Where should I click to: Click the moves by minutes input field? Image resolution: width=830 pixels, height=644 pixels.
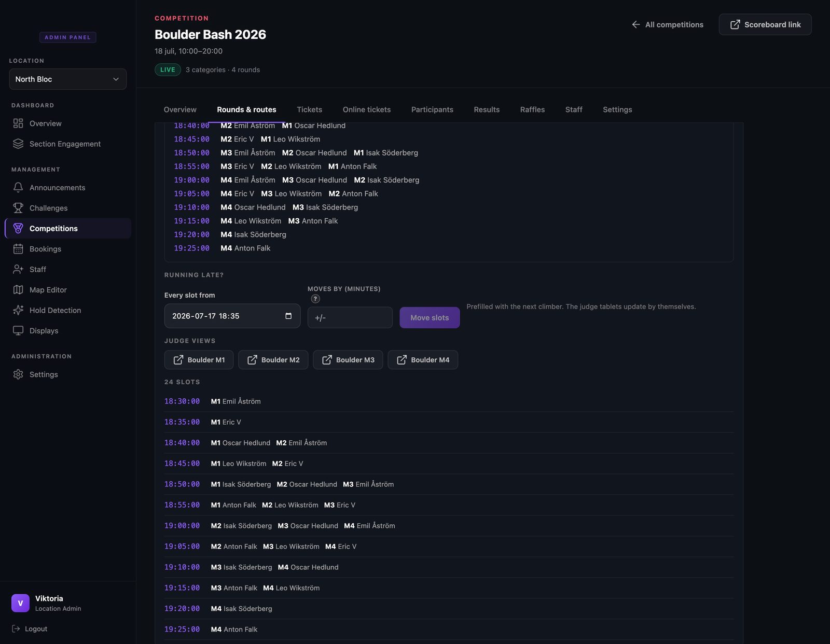pyautogui.click(x=350, y=317)
